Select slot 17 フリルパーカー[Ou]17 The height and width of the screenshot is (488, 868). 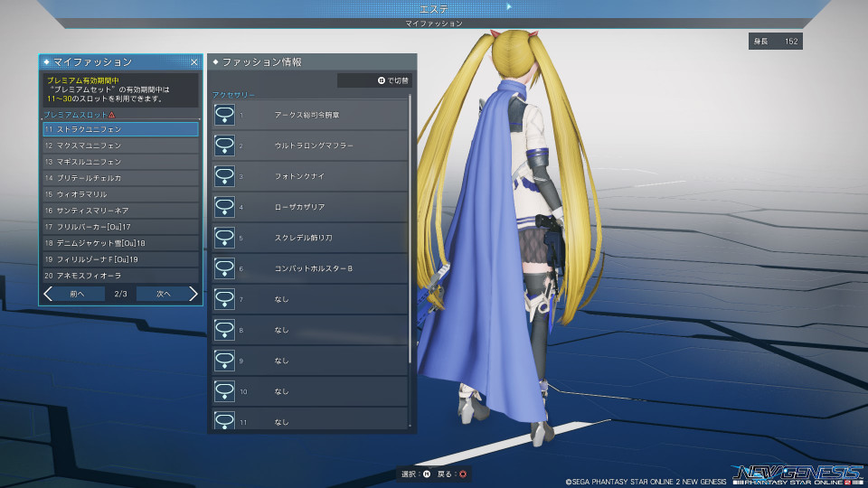120,227
